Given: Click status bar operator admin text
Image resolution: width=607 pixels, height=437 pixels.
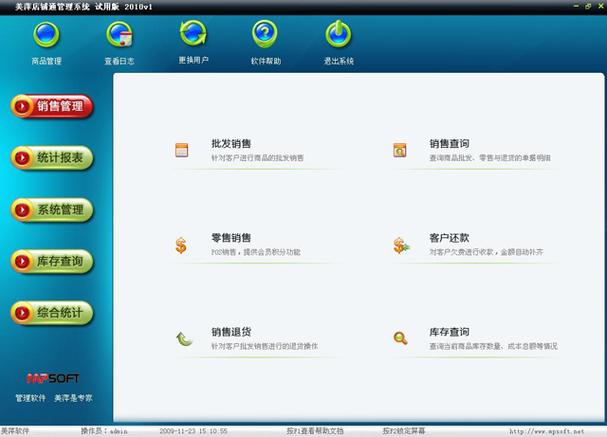Looking at the screenshot, I should [104, 431].
